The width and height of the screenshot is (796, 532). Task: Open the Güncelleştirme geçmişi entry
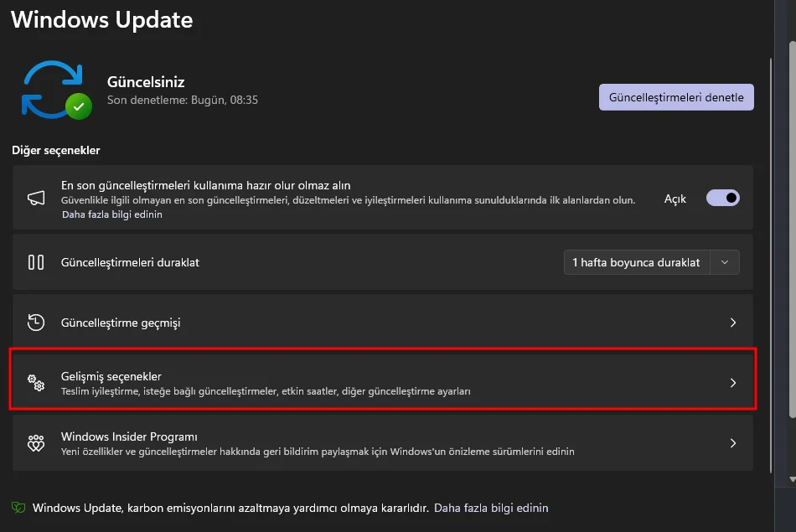[121, 323]
